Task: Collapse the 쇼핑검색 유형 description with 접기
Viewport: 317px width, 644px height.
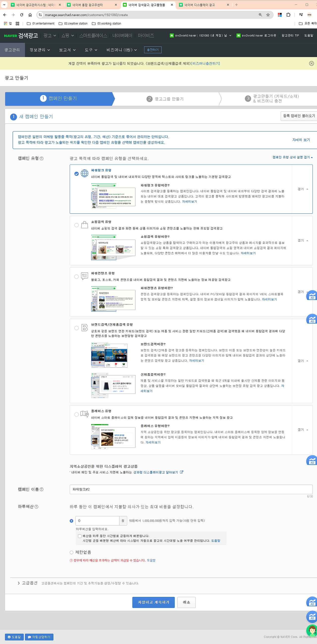Action: point(303,241)
